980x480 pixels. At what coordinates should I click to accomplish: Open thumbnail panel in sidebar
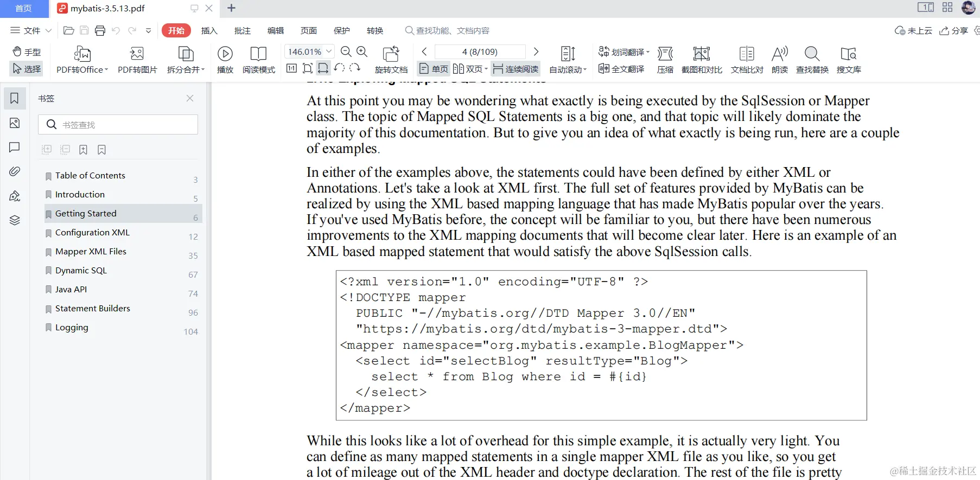[x=15, y=123]
